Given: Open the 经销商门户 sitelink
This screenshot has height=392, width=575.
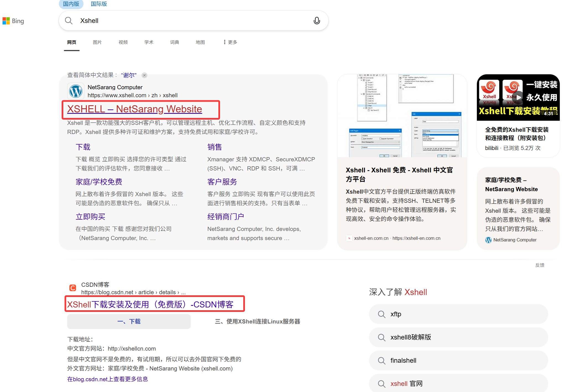Looking at the screenshot, I should coord(226,217).
